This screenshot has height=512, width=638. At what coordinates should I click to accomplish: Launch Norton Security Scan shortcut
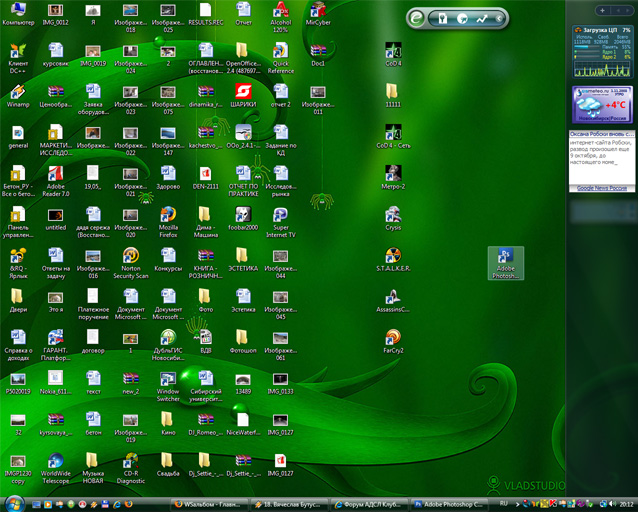[131, 264]
